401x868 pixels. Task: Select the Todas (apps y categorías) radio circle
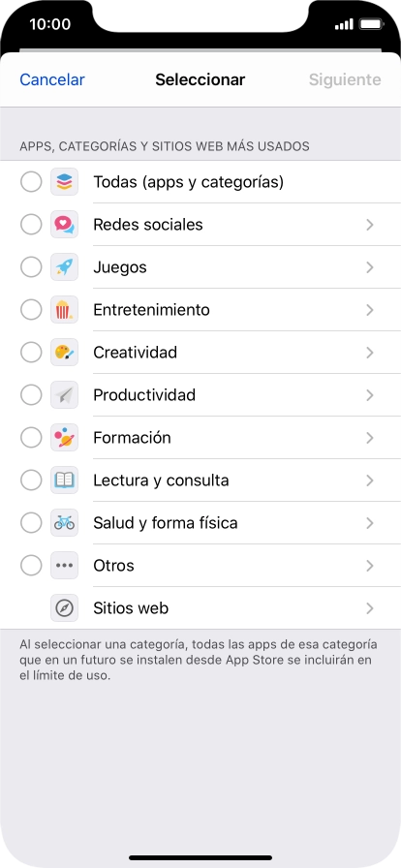tap(31, 182)
